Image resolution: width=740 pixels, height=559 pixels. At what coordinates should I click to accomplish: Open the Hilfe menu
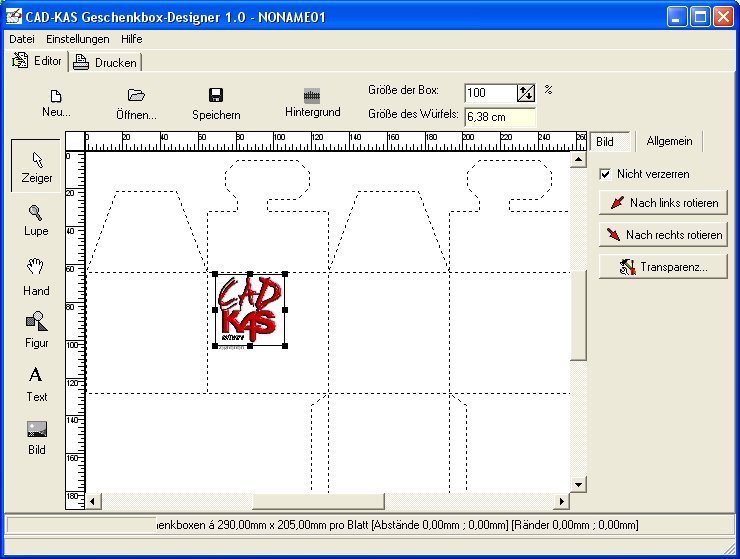[x=131, y=39]
